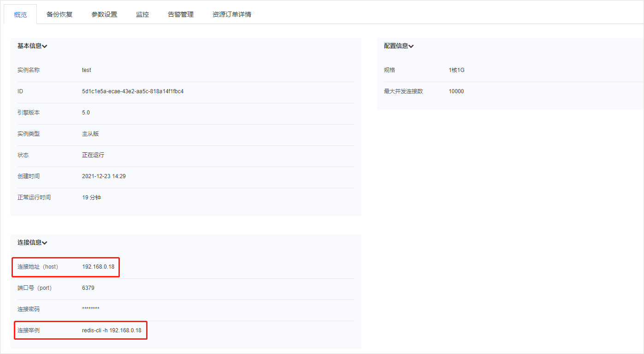Click the 连接举例 label

29,330
